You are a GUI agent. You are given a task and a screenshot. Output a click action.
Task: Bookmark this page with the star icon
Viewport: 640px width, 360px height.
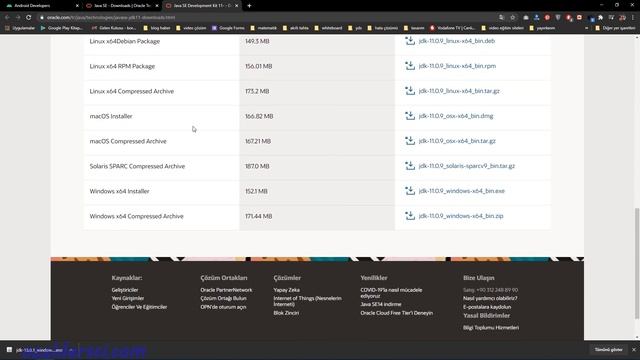(513, 18)
